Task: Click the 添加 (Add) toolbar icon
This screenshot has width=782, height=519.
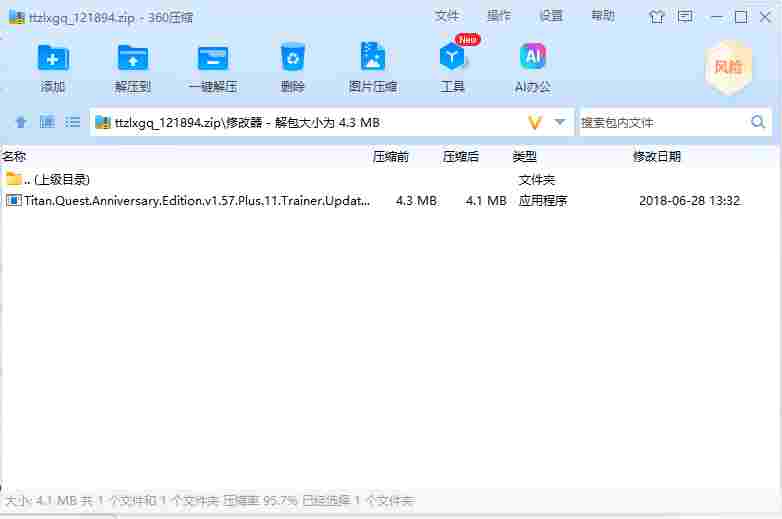Action: (x=53, y=58)
